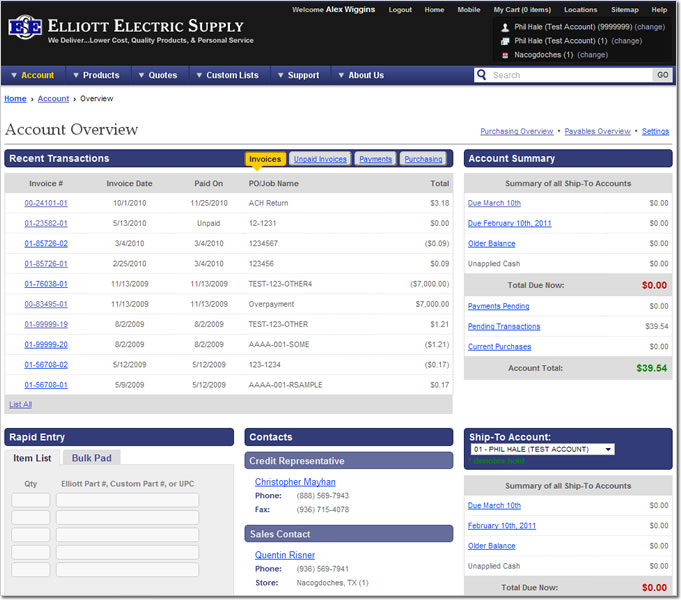Switch to Purchasing tab
This screenshot has height=600, width=681.
click(423, 159)
